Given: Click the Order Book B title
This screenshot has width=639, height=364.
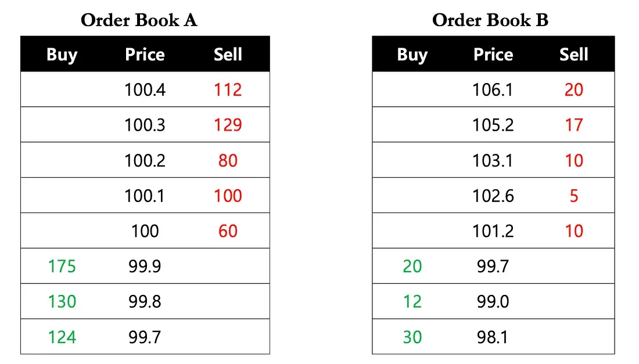Looking at the screenshot, I should 490,20.
